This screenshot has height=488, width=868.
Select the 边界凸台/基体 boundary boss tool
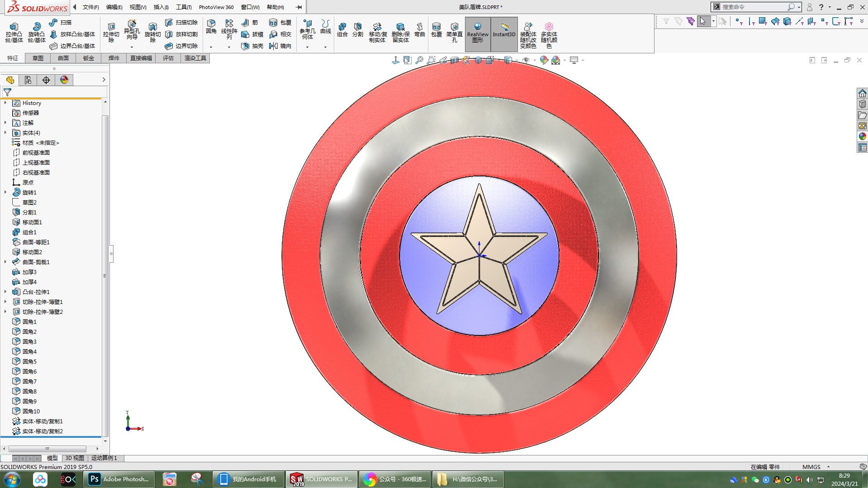point(72,46)
